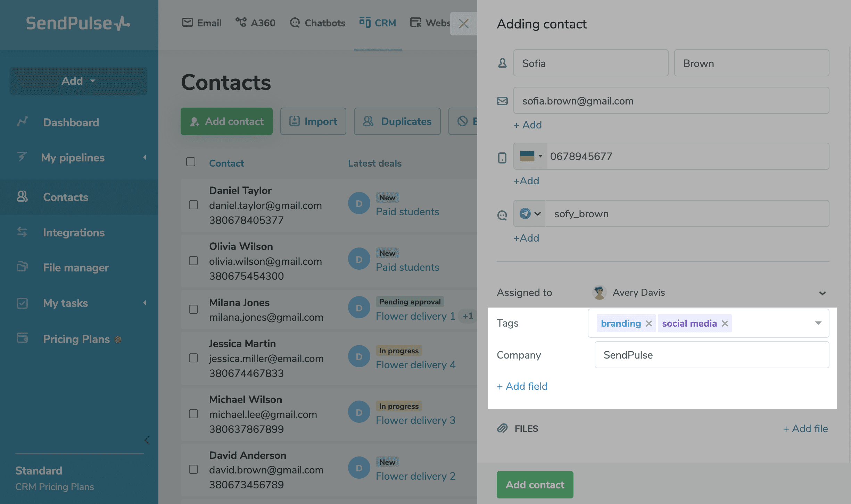
Task: Click the Dashboard sidebar icon
Action: (22, 122)
